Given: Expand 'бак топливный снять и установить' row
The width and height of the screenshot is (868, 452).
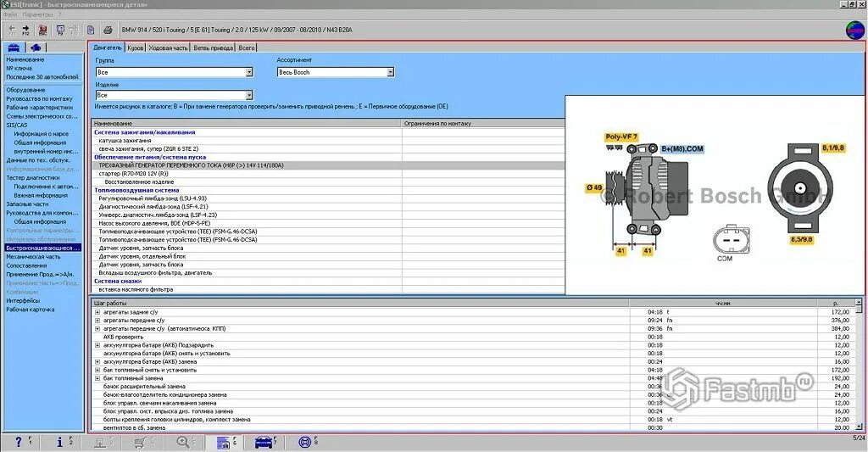Looking at the screenshot, I should coord(97,370).
